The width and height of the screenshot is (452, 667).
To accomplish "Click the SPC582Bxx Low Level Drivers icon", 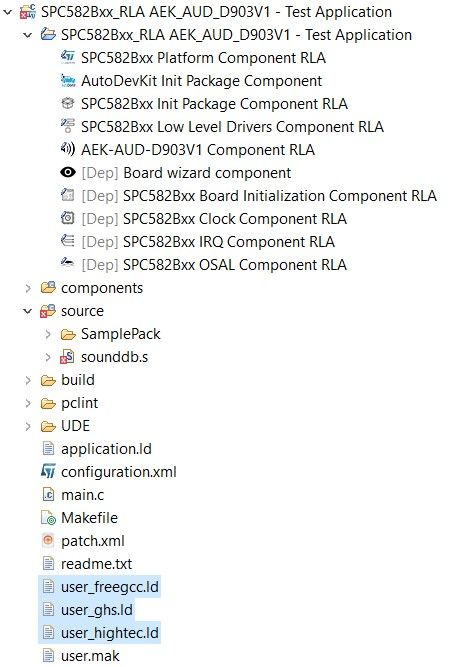I will click(x=68, y=126).
